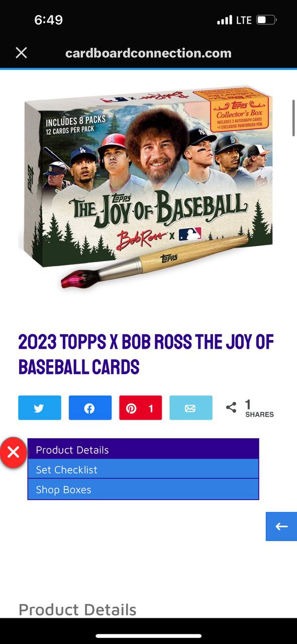Share the article on Twitter
The width and height of the screenshot is (297, 644).
pos(40,408)
